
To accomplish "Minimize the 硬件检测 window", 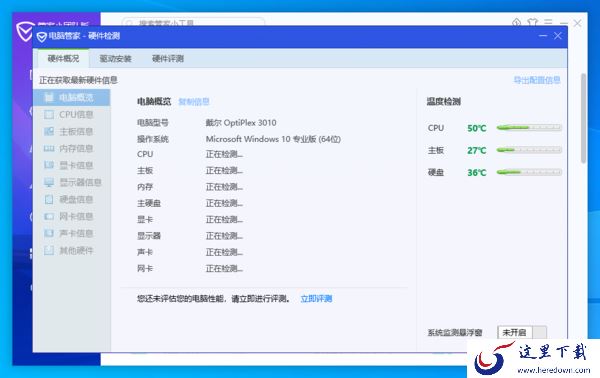I will pyautogui.click(x=543, y=36).
